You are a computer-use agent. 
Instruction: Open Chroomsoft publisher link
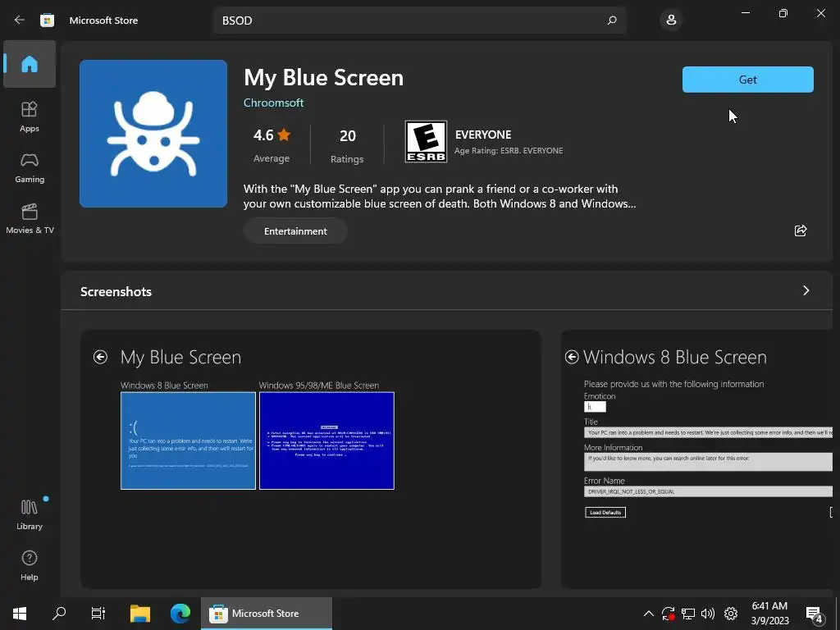273,103
